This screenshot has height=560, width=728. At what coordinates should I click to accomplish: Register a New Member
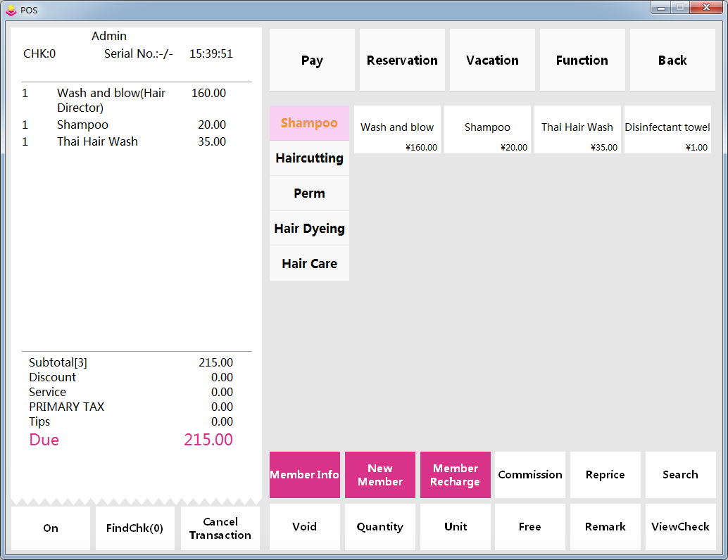click(x=379, y=475)
